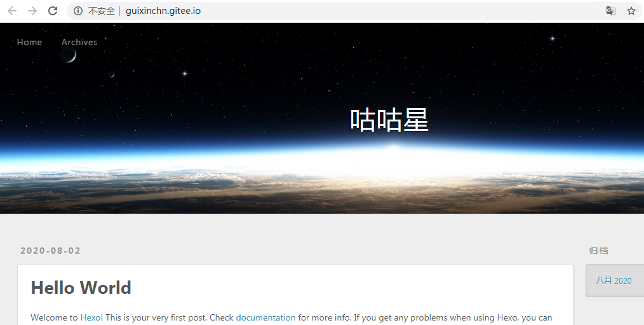Screen dimensions: 644x325
Task: Open site information via the circled i icon
Action: point(78,11)
